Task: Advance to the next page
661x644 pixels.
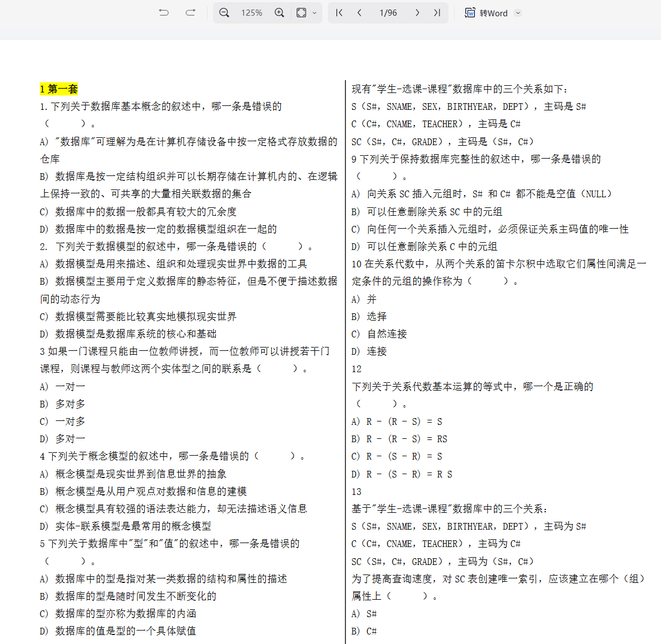Action: [417, 13]
